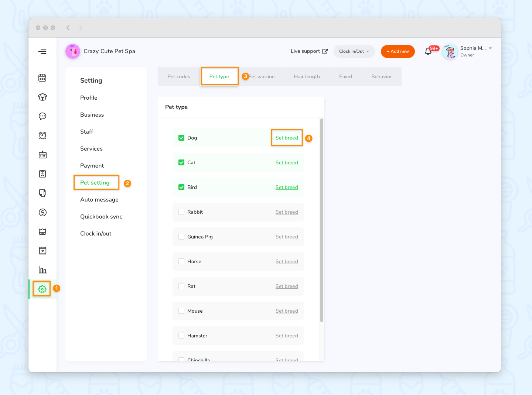Switch to the Behavior tab

click(x=382, y=76)
